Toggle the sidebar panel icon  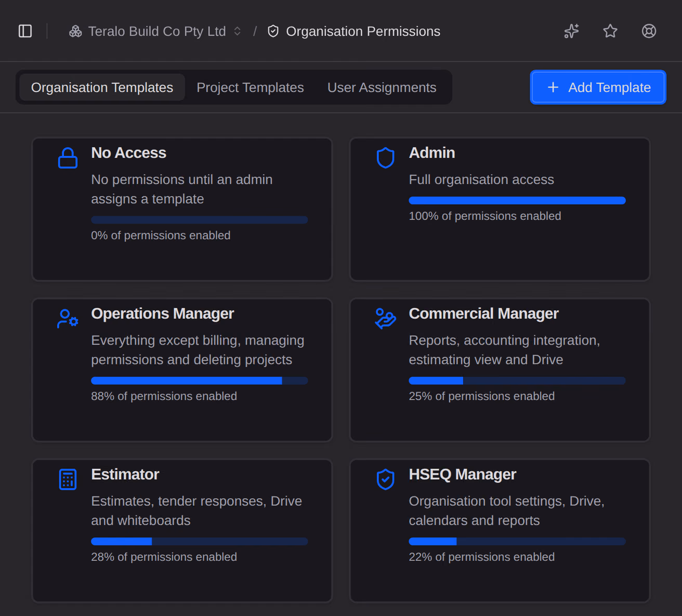pos(25,31)
